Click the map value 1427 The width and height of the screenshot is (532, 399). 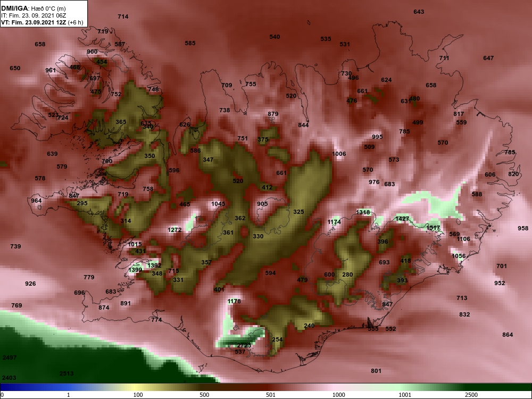tap(402, 219)
